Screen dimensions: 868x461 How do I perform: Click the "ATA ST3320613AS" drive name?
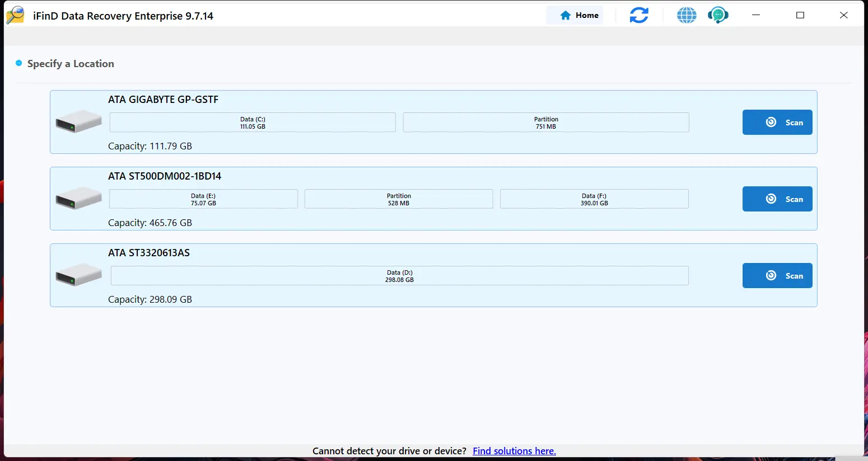[149, 253]
